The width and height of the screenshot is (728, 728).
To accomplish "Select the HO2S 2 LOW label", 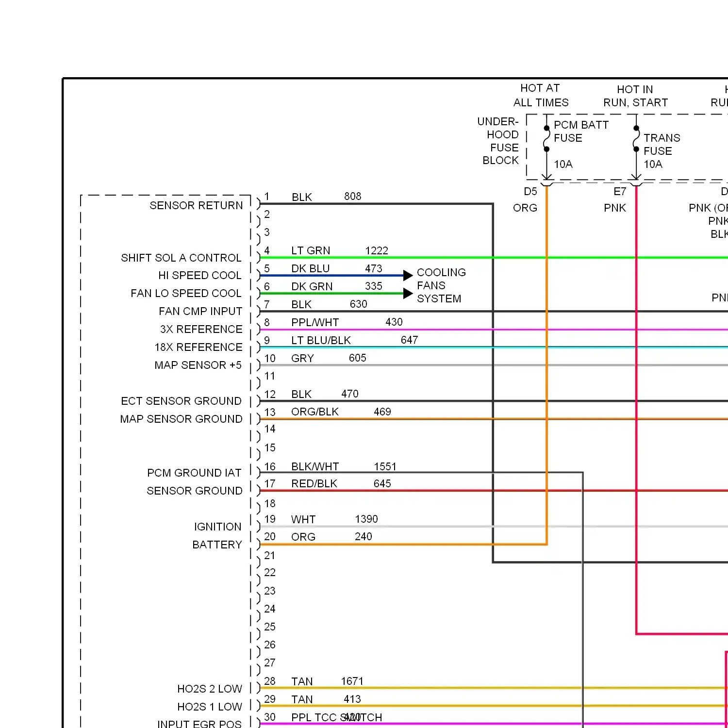I will point(210,689).
